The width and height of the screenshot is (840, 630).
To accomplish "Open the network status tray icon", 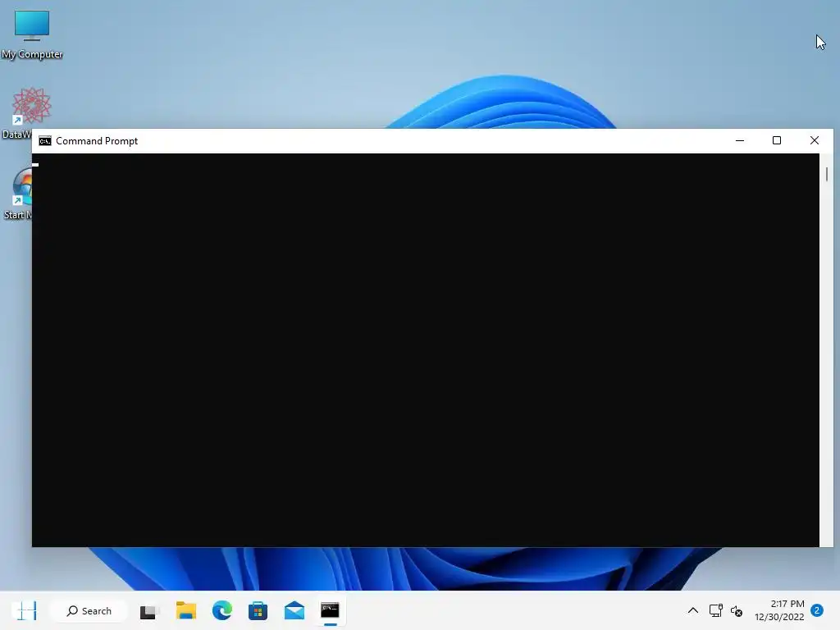I will (715, 610).
